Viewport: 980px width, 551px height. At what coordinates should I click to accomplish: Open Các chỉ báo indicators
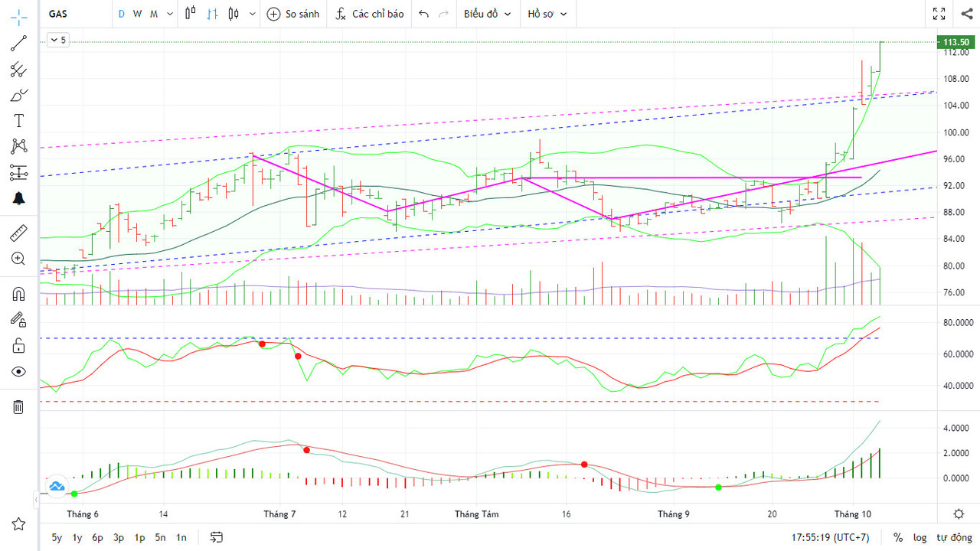click(370, 14)
